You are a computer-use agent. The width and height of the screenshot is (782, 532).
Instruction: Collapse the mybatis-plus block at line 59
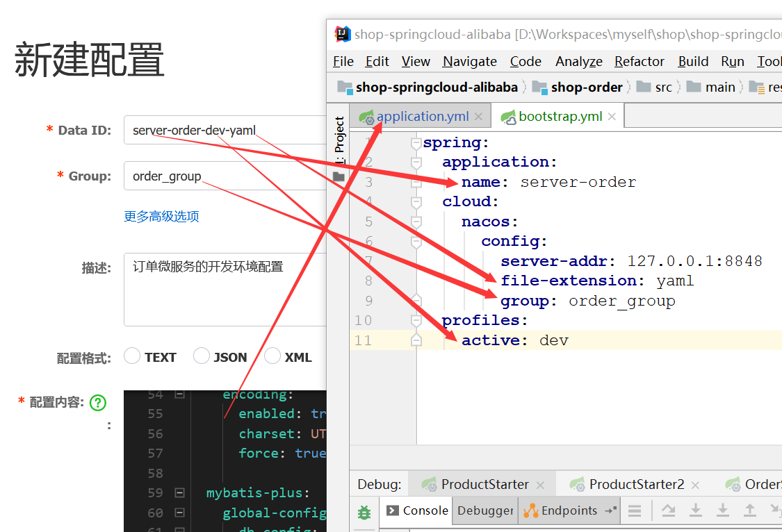(179, 493)
